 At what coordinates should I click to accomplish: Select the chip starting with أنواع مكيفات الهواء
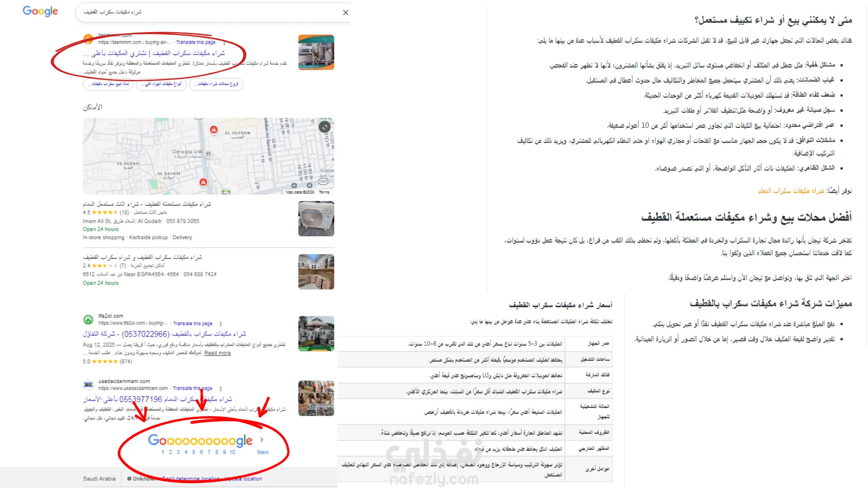coord(161,84)
